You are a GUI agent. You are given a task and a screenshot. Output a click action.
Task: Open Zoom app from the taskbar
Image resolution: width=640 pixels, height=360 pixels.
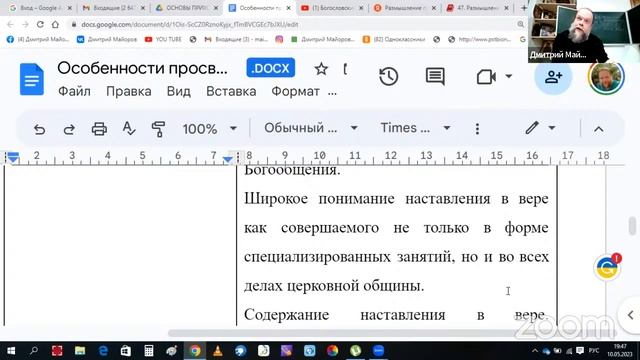378,351
